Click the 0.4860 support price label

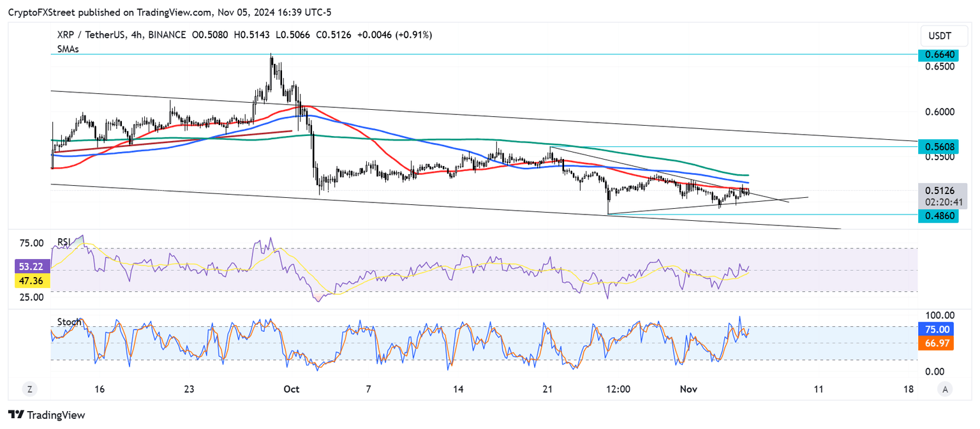click(938, 216)
